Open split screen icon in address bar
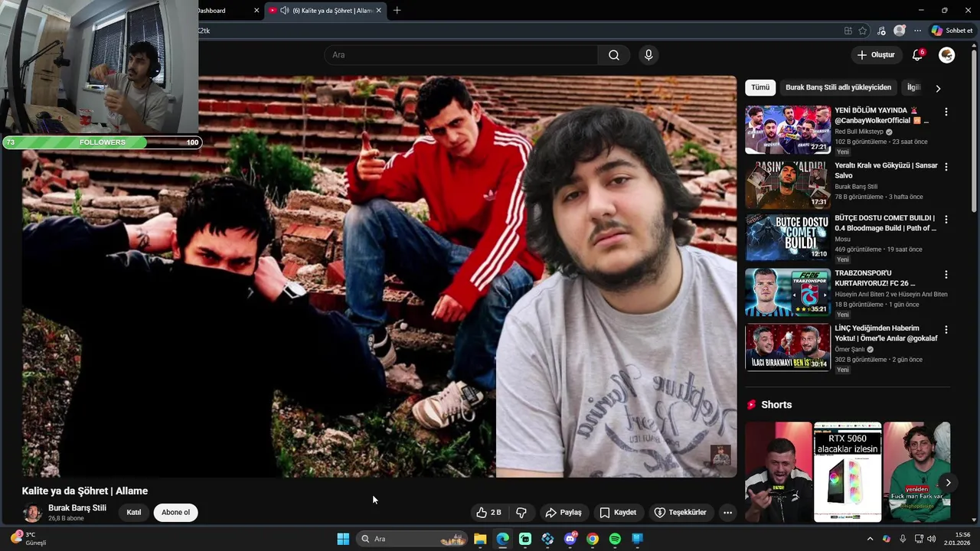This screenshot has height=551, width=980. pos(848,31)
